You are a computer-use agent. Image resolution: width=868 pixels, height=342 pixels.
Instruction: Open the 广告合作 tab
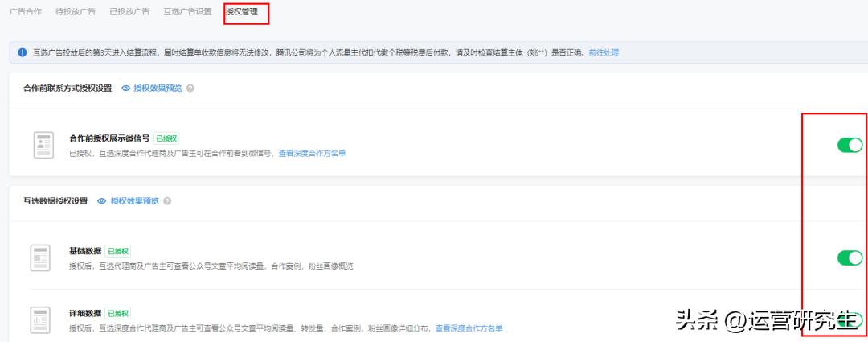click(26, 11)
